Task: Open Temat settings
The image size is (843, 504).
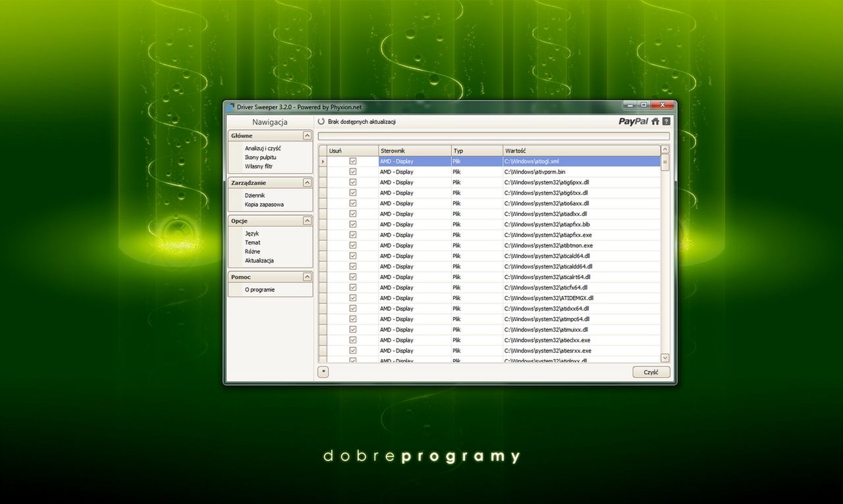Action: [x=252, y=243]
